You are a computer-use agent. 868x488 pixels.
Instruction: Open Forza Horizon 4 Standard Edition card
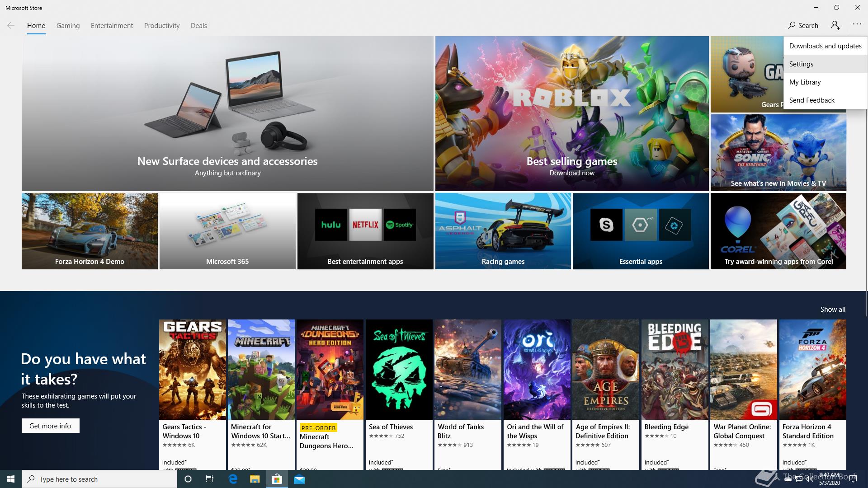[x=813, y=394]
